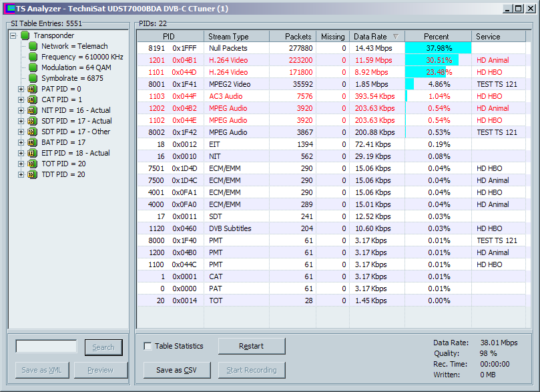The height and width of the screenshot is (392, 540).
Task: Click the Search button
Action: pos(103,347)
